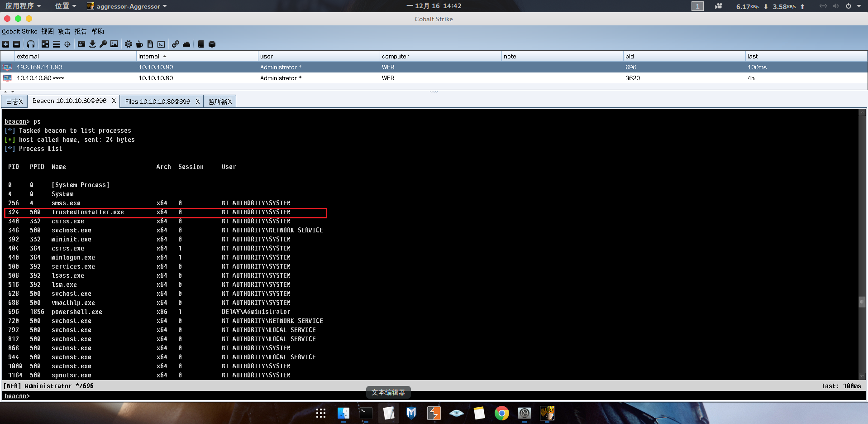Click the TrustedInstaller.exe process line

[x=165, y=212]
